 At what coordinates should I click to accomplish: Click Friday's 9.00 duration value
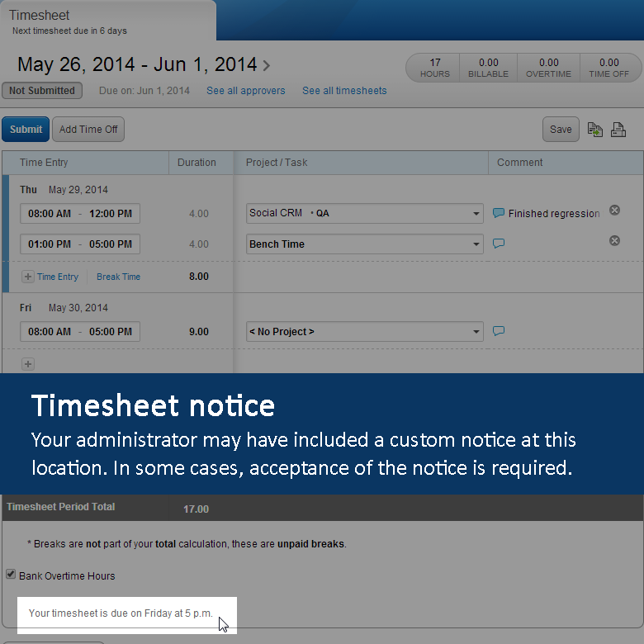[x=199, y=331]
